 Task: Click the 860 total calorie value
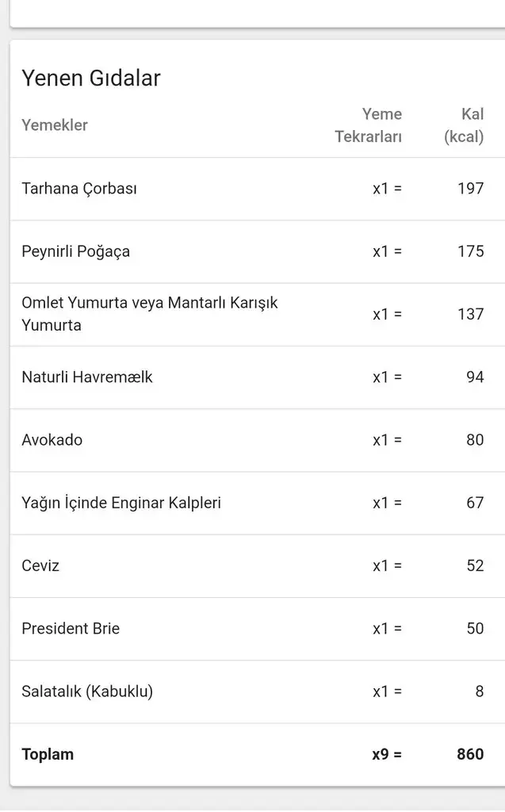(470, 754)
